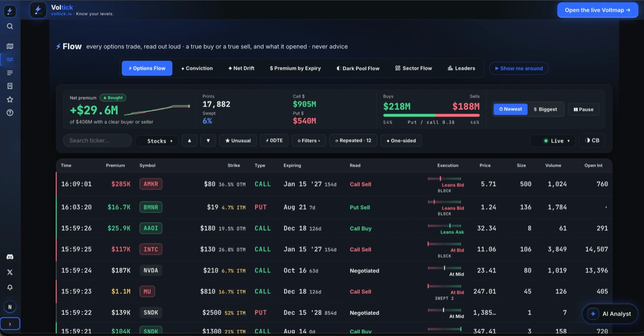
Task: Click the Voltick header lightning logo
Action: click(x=38, y=10)
